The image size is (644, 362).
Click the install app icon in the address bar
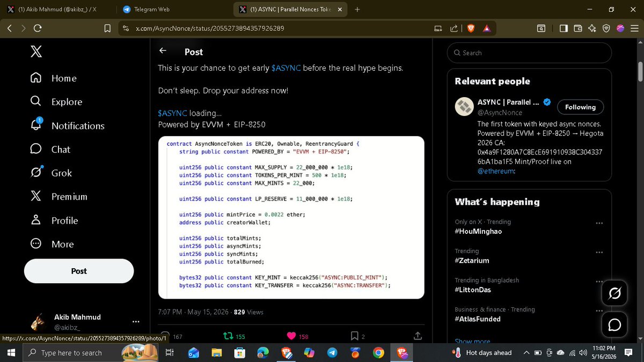click(x=438, y=28)
